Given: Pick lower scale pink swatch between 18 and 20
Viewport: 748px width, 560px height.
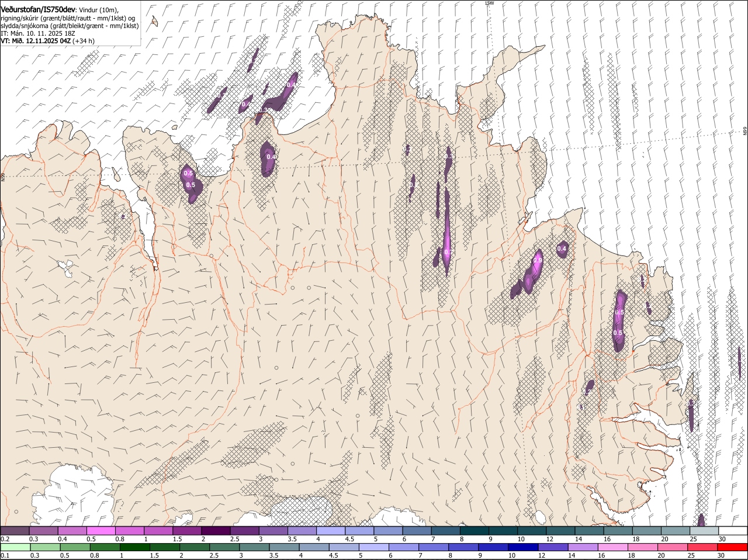Looking at the screenshot, I should coord(642,548).
